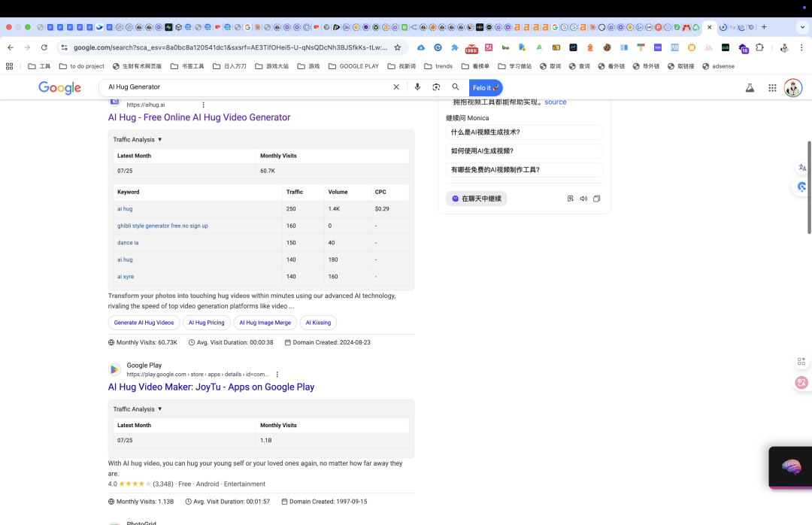812x525 pixels.
Task: Click the 'Felo it' button
Action: 486,87
